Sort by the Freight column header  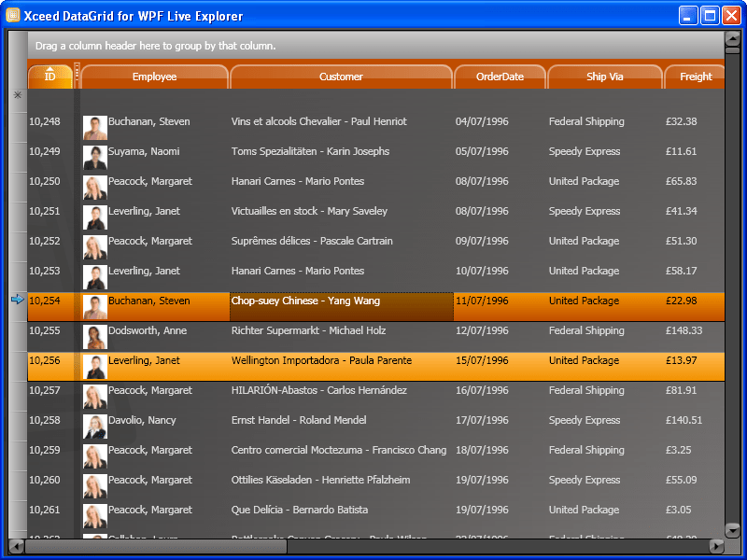click(x=696, y=77)
